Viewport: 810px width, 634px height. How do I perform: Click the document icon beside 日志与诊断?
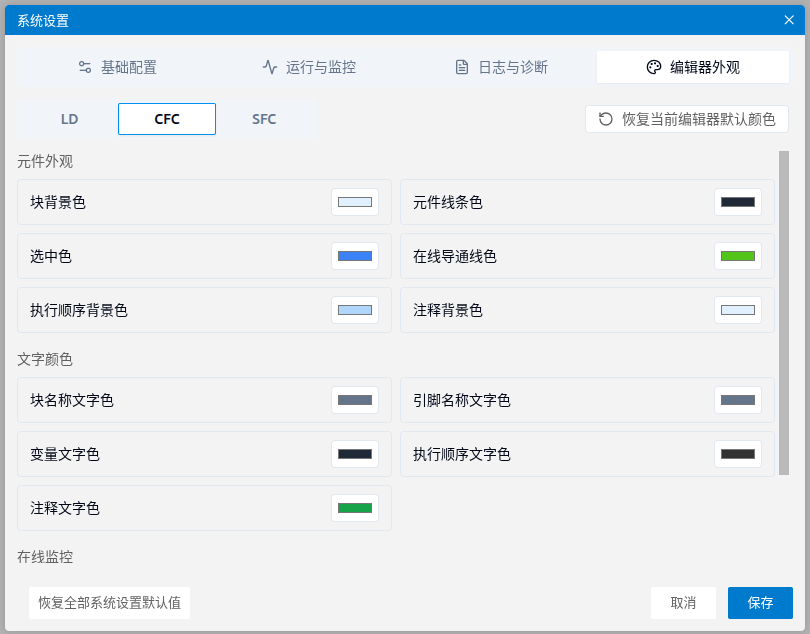(462, 67)
